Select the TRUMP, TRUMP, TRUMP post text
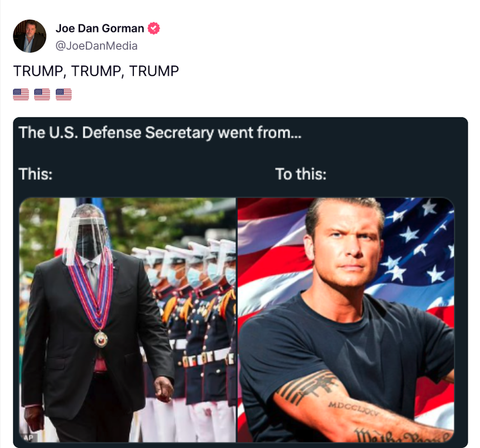 click(x=96, y=71)
